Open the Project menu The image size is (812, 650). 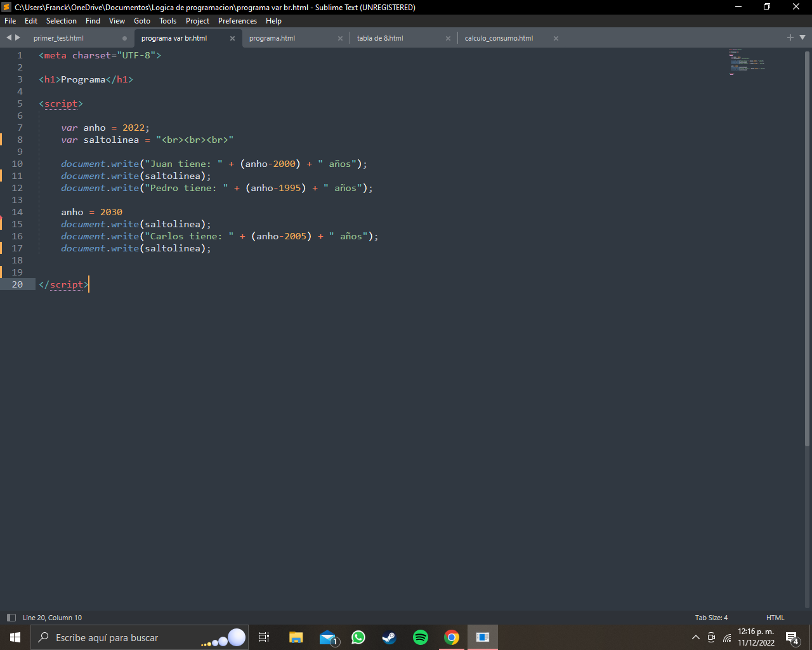[197, 21]
